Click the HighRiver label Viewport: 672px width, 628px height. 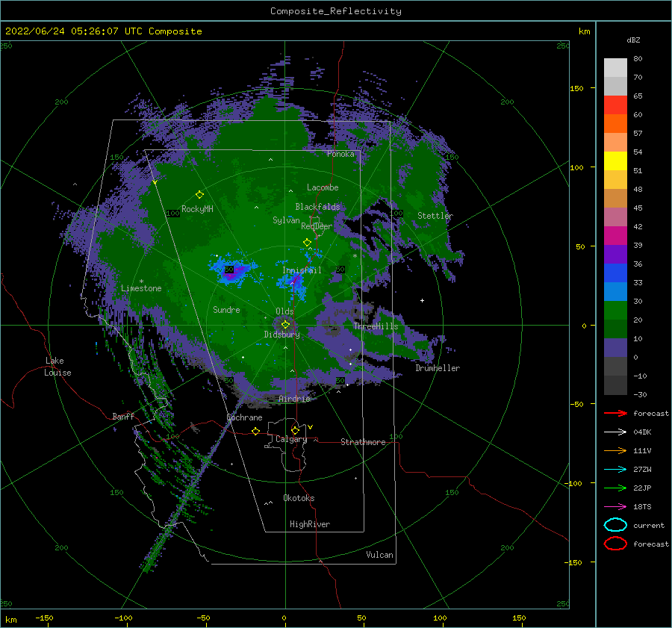(310, 524)
